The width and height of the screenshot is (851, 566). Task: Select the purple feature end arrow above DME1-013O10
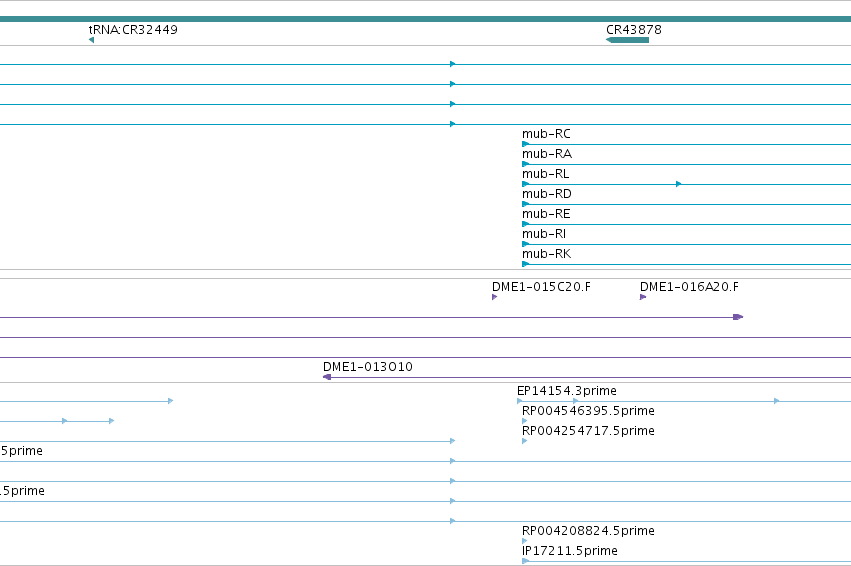738,317
